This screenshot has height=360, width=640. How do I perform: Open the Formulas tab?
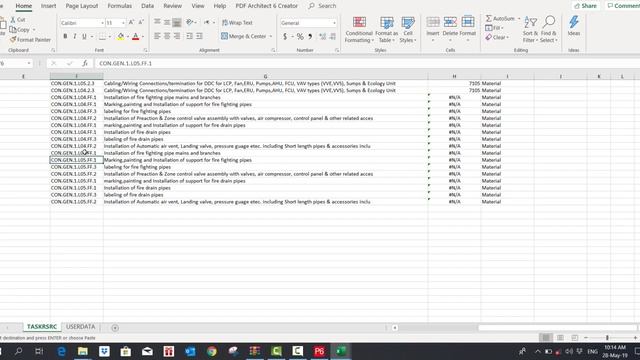pos(120,6)
